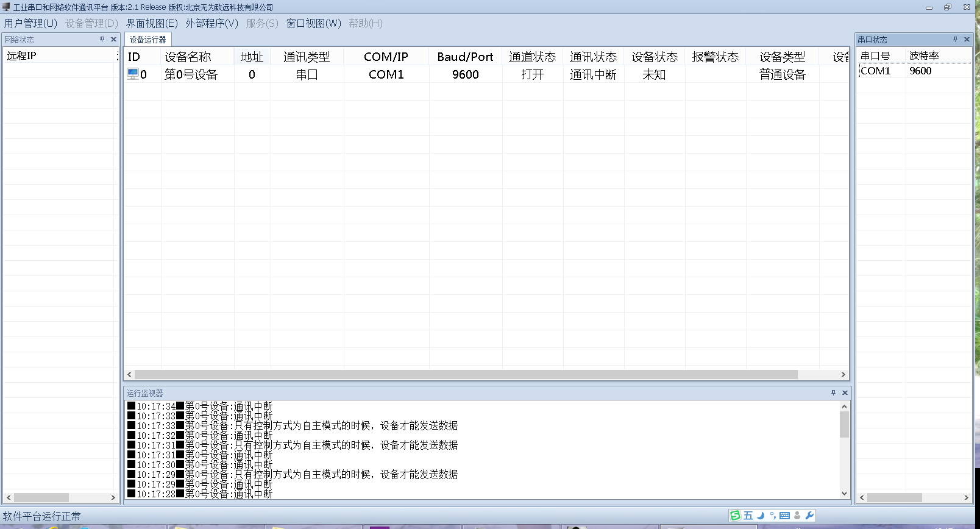The height and width of the screenshot is (529, 980).
Task: Sort by the ID column header
Action: [x=143, y=57]
